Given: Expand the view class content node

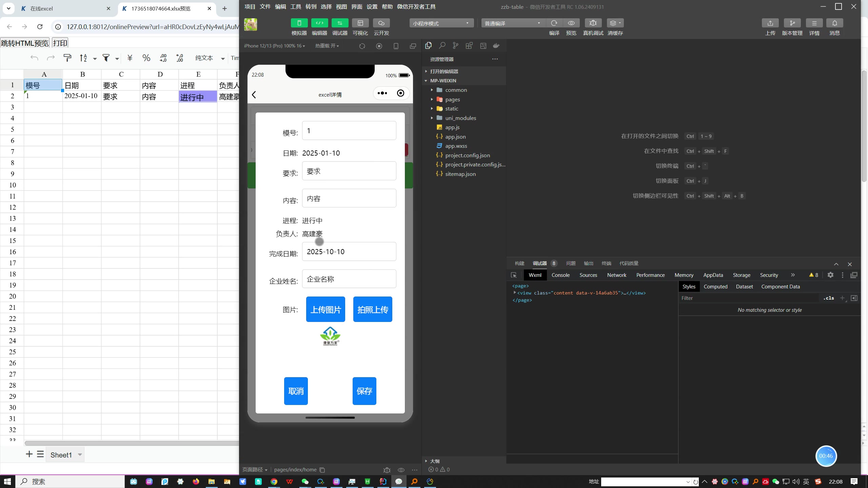Looking at the screenshot, I should [515, 292].
